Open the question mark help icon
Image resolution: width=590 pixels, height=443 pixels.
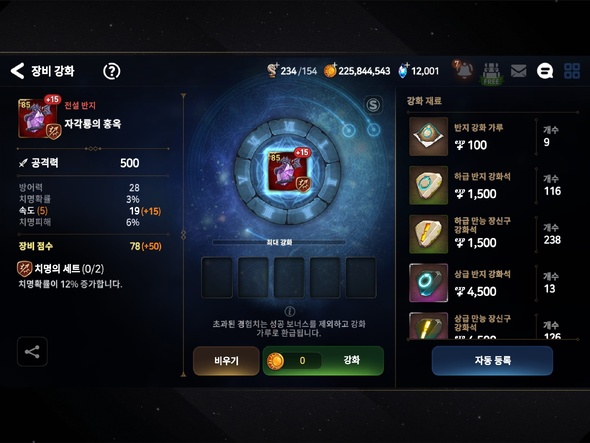tap(112, 71)
